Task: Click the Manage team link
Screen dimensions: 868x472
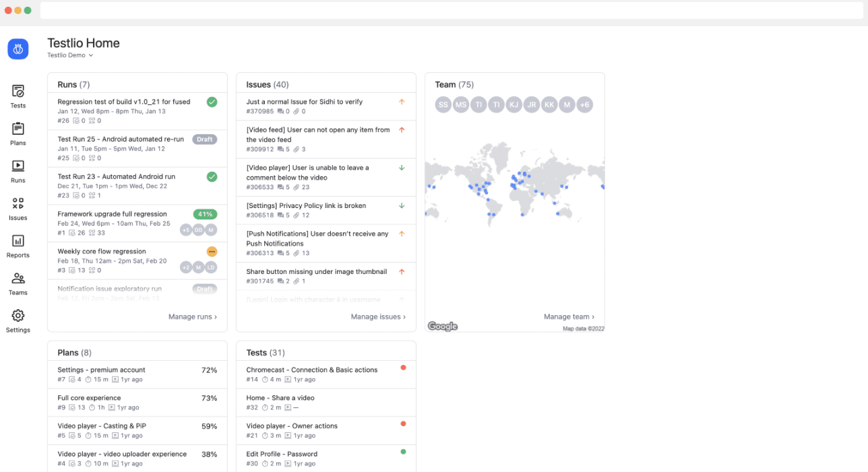Action: click(569, 316)
